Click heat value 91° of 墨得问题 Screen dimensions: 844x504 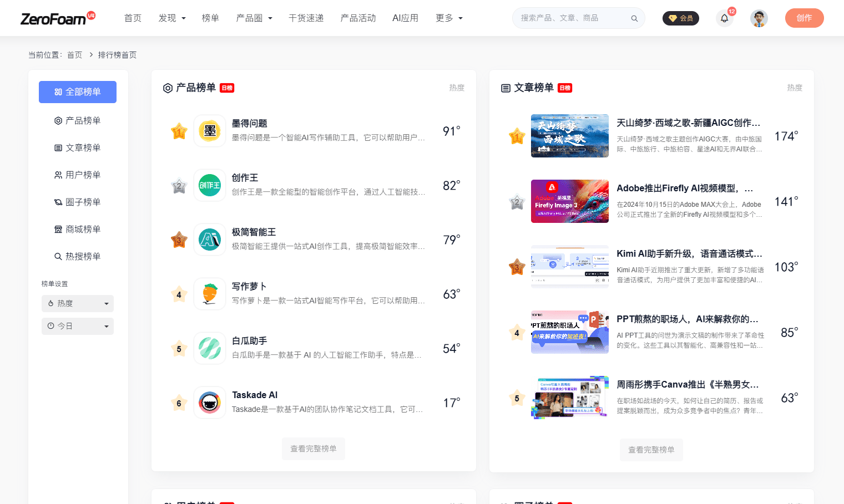(452, 131)
